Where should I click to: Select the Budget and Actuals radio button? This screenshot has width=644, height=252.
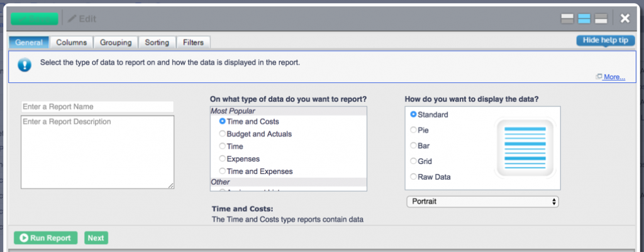(222, 134)
